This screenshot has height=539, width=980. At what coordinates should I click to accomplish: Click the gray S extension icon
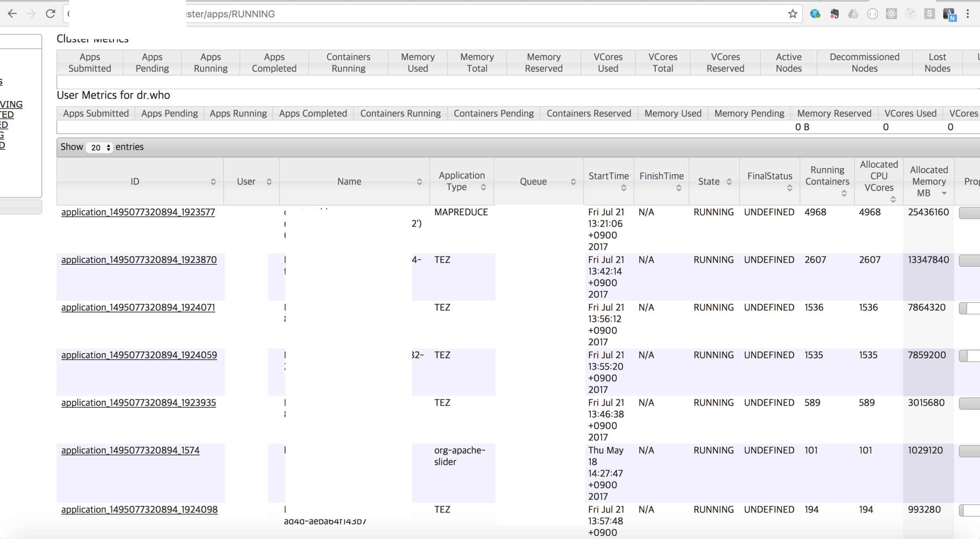pyautogui.click(x=929, y=14)
